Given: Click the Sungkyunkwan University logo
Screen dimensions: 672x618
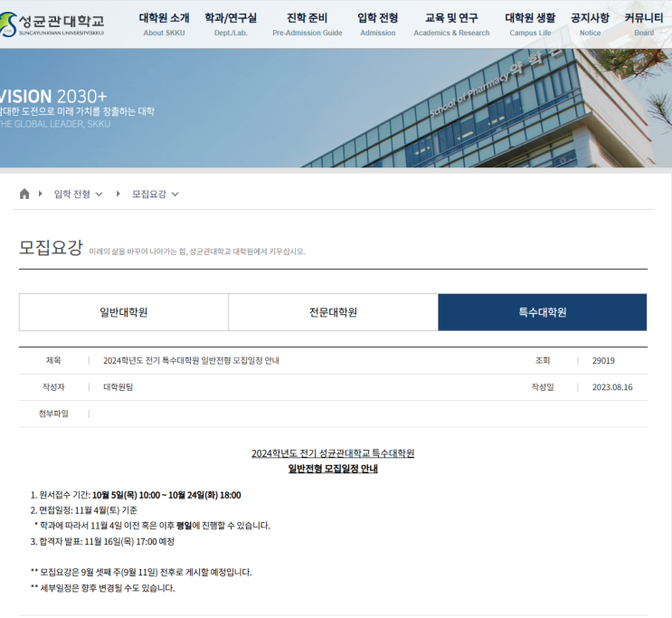Looking at the screenshot, I should click(52, 24).
